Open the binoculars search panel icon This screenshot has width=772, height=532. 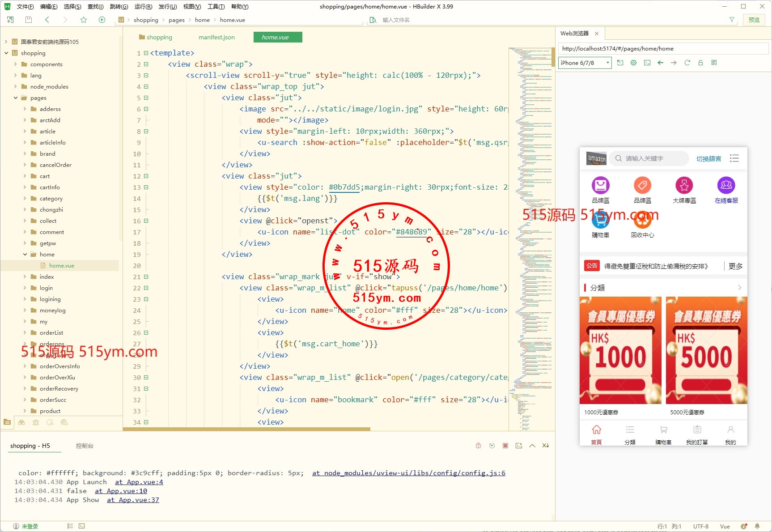click(x=21, y=422)
